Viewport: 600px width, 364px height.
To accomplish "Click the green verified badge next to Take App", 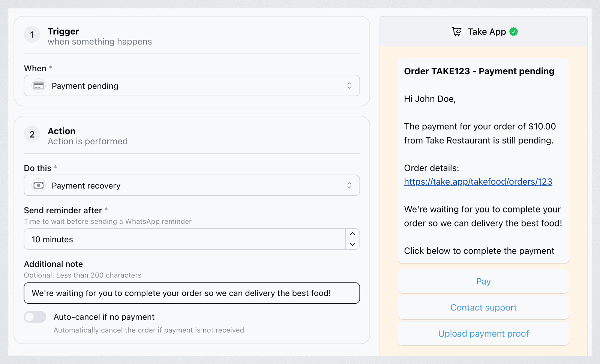I will [x=514, y=32].
